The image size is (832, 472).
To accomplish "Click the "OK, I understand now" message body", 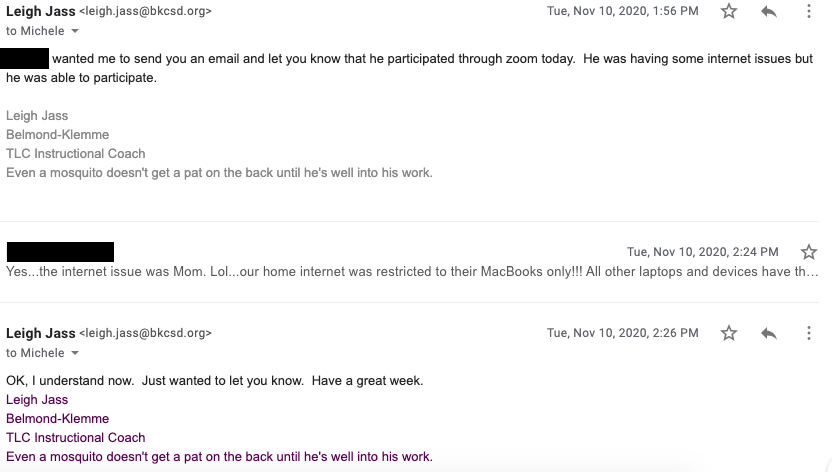I will (x=215, y=380).
